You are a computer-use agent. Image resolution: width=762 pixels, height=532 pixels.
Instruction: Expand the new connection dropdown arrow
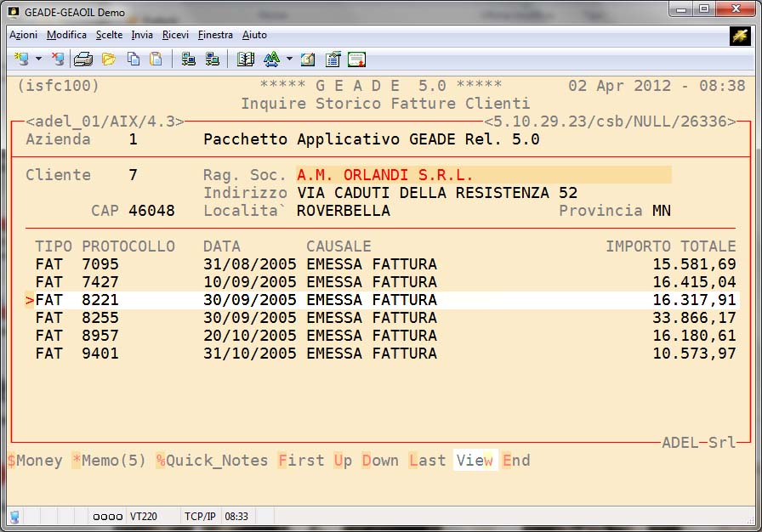coord(39,59)
